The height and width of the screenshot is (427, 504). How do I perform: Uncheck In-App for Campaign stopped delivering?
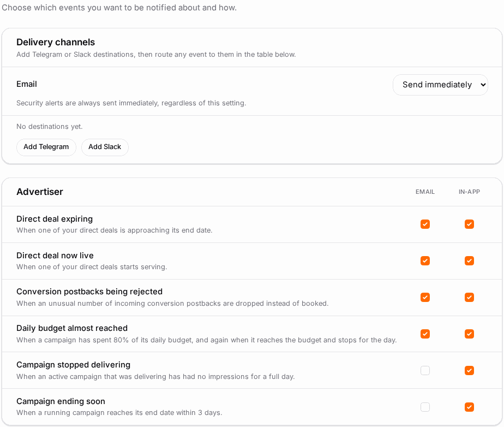469,370
